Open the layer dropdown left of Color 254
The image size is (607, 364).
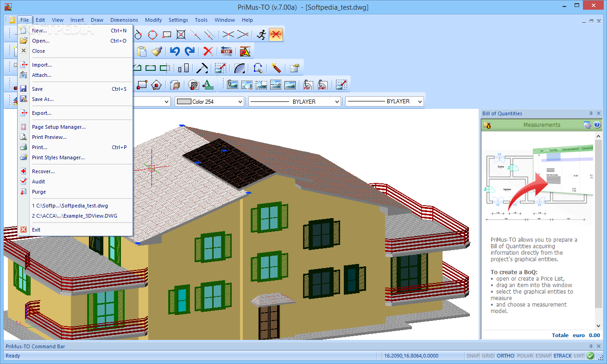(x=167, y=101)
